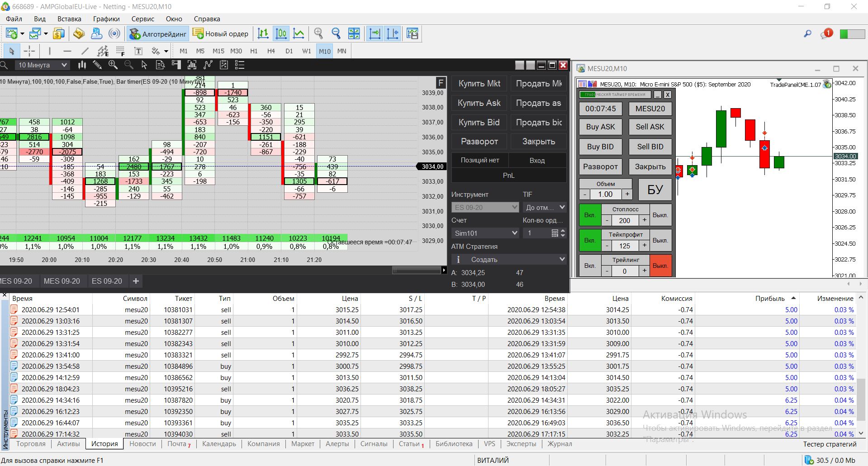Select the vertical line drawing tool
Screen dimensions: 868x466
point(49,51)
